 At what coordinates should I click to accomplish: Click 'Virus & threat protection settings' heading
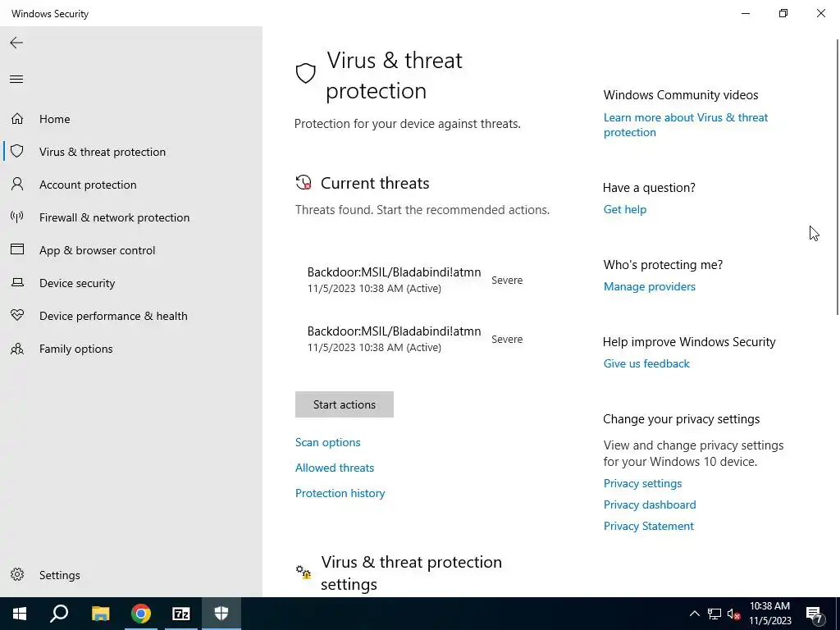[412, 573]
